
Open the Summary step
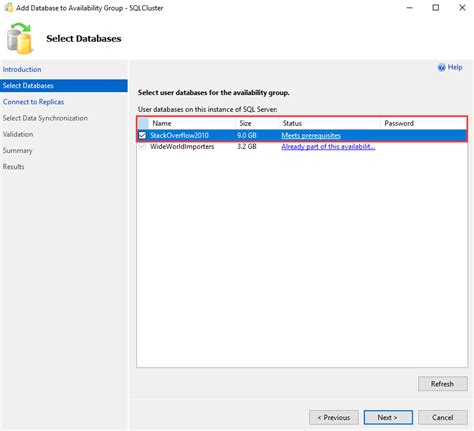coord(18,151)
